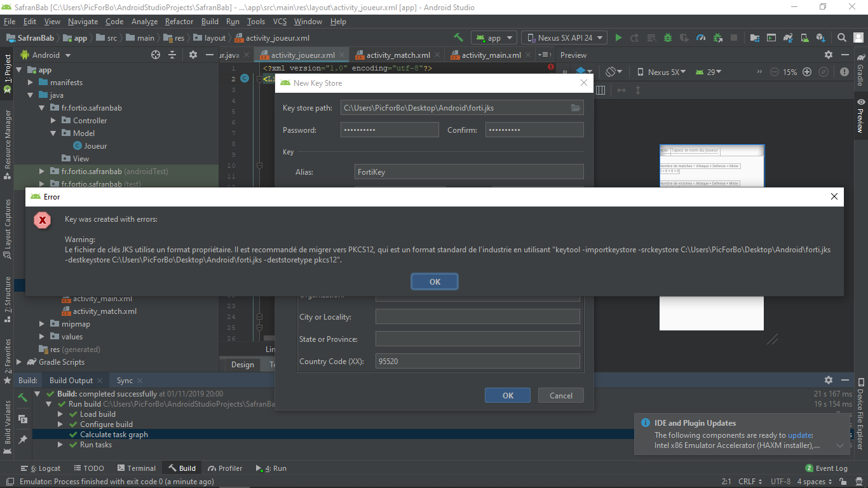The image size is (868, 488).
Task: Open the SDK Manager icon
Action: click(821, 37)
